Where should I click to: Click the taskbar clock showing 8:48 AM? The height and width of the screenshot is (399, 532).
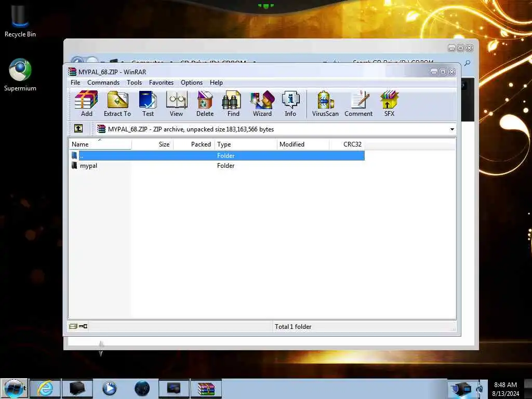click(x=506, y=389)
